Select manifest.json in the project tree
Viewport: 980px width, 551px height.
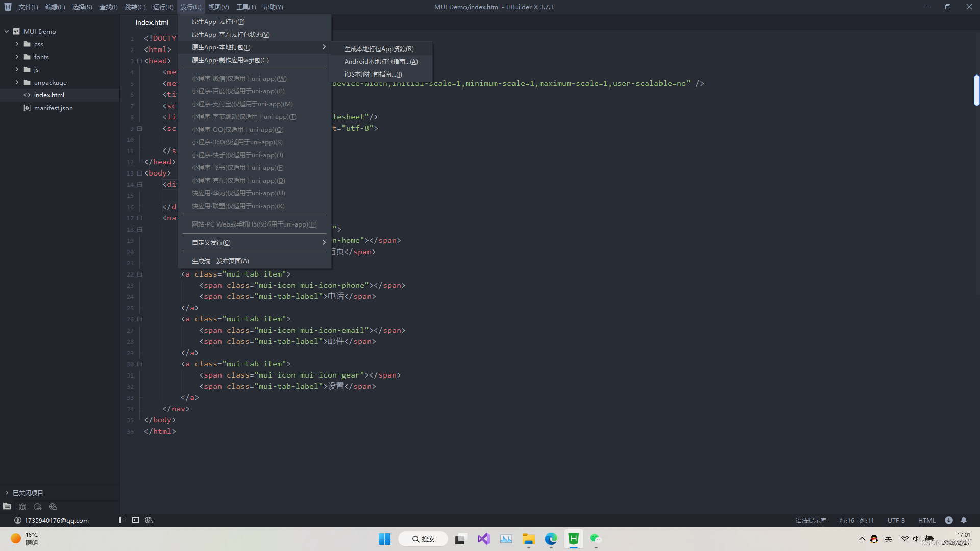(60, 108)
